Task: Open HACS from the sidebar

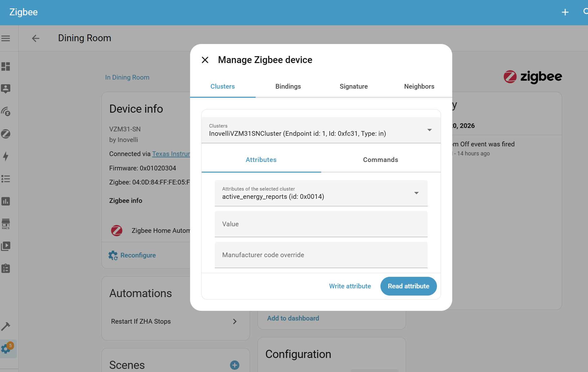Action: 6,224
